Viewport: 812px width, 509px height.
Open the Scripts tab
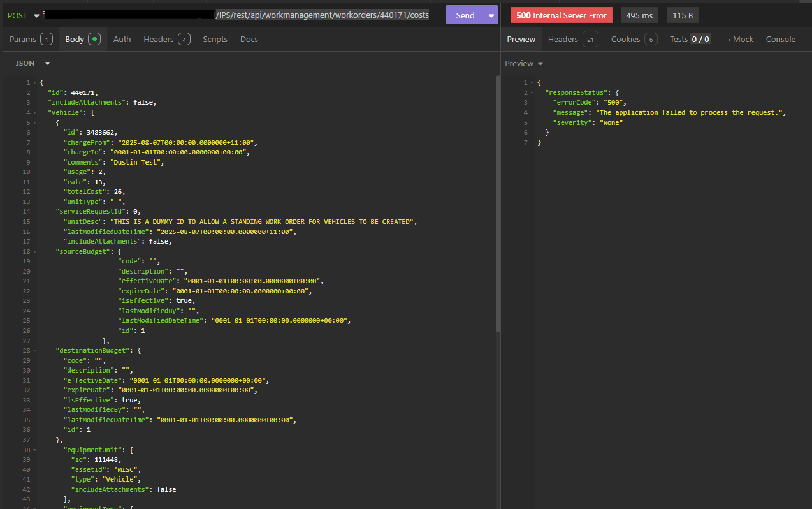tap(215, 40)
